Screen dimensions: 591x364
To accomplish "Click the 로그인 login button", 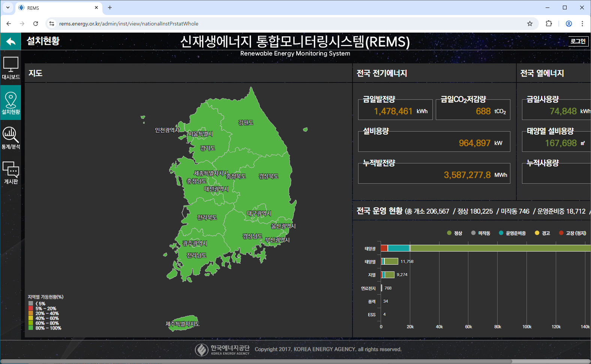I will click(578, 41).
